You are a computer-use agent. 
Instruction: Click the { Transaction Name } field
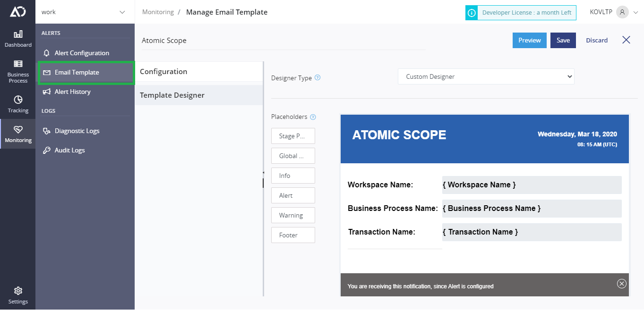[x=532, y=232]
